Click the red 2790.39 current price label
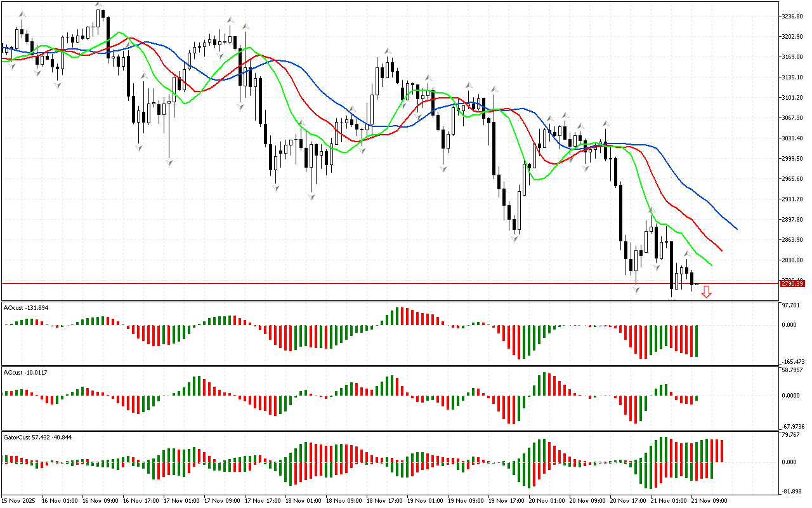Viewport: 812px width, 508px height. click(x=791, y=284)
